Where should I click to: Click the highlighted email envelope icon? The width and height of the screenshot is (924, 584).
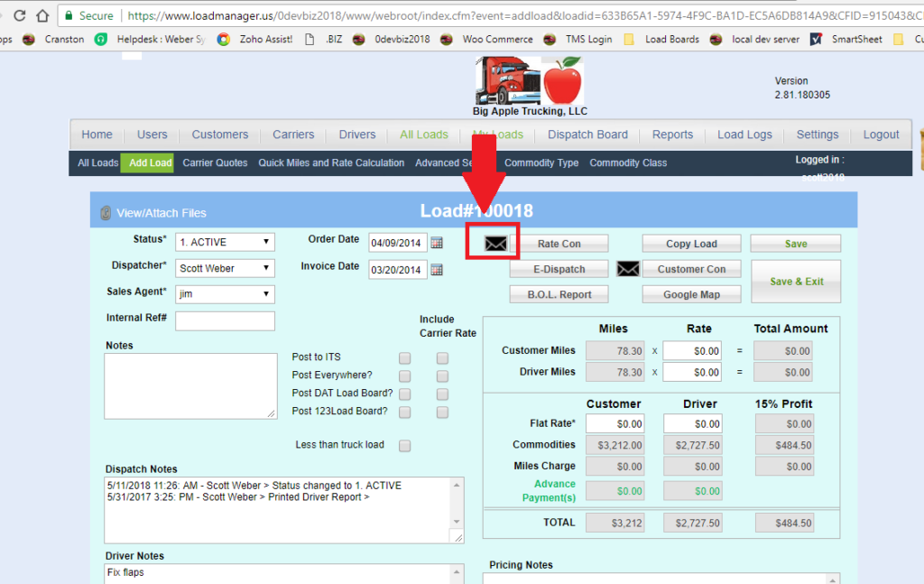492,241
